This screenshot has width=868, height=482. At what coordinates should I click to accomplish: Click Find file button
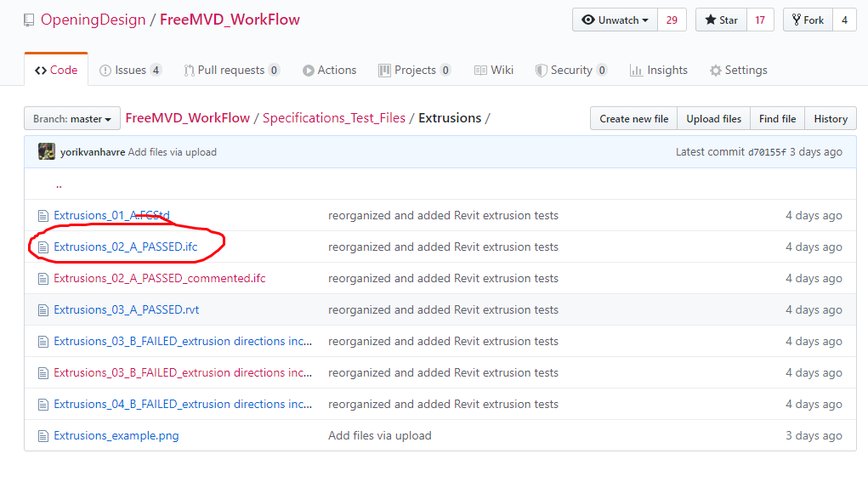click(x=777, y=118)
